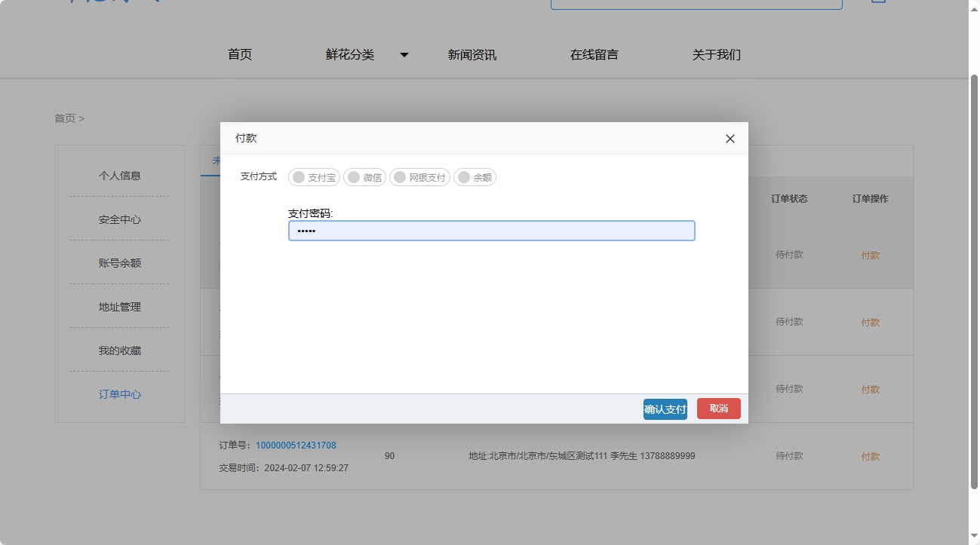Image resolution: width=980 pixels, height=545 pixels.
Task: Check 账号余额 in the sidebar
Action: click(119, 262)
